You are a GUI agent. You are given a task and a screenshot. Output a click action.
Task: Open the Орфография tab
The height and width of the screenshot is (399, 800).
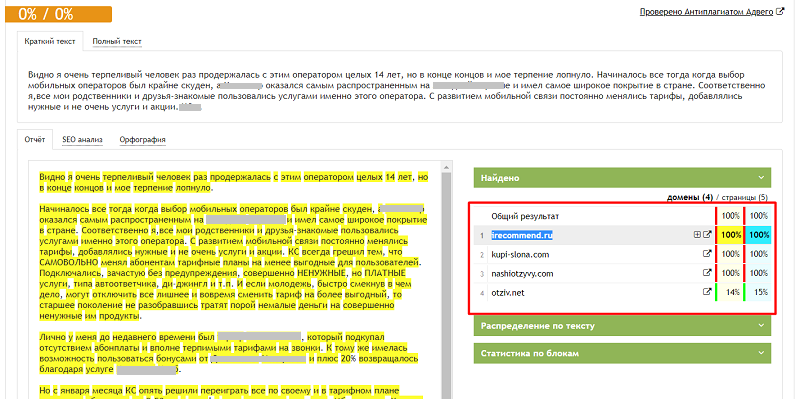pos(142,140)
